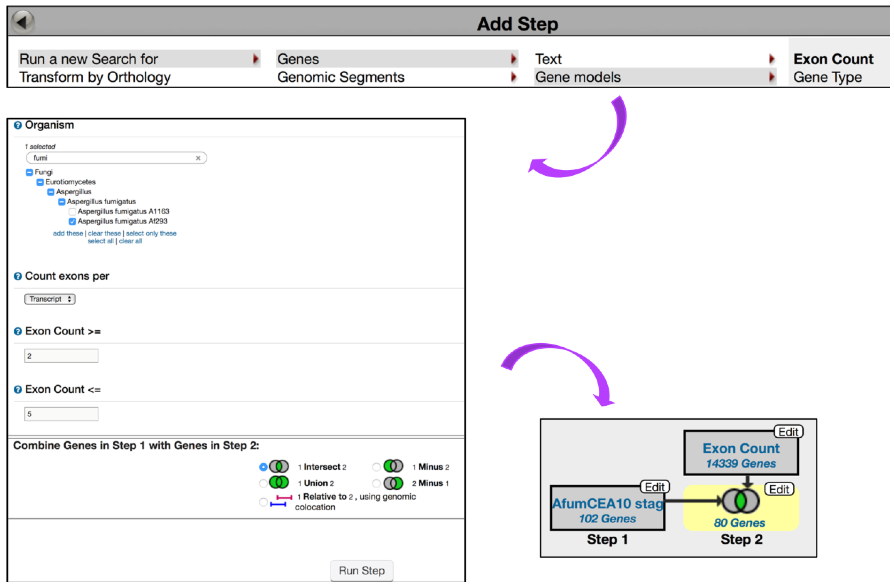This screenshot has width=894, height=588.
Task: Click the Organism help question mark icon
Action: 18,126
